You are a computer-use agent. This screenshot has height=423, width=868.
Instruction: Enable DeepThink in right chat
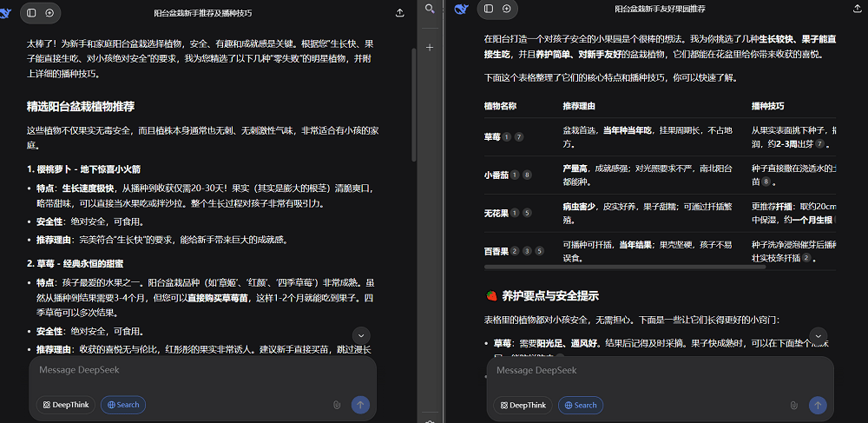pyautogui.click(x=523, y=405)
